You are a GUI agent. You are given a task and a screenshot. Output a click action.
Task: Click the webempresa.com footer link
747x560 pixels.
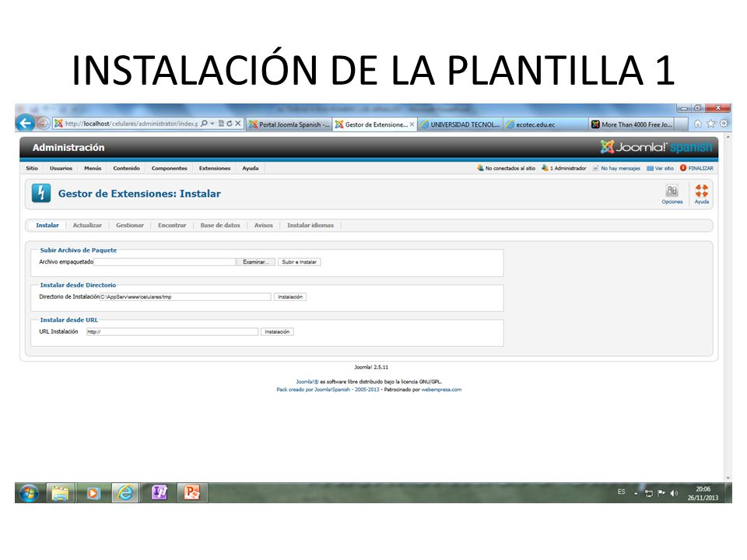click(441, 390)
